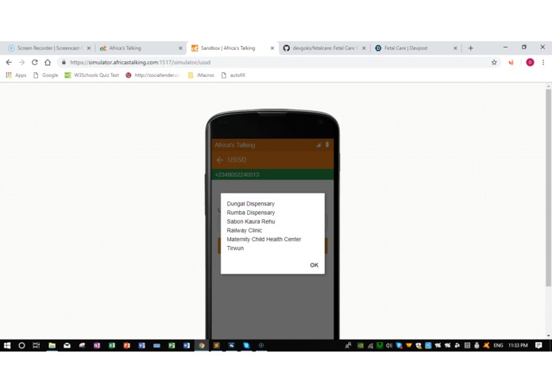Select the Railway Clinic text

[245, 230]
